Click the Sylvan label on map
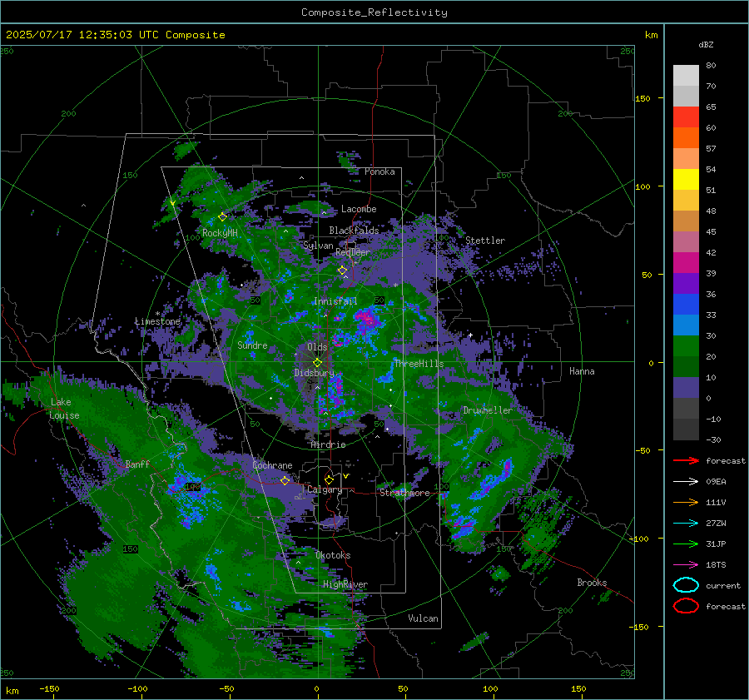This screenshot has width=749, height=700. 318,246
